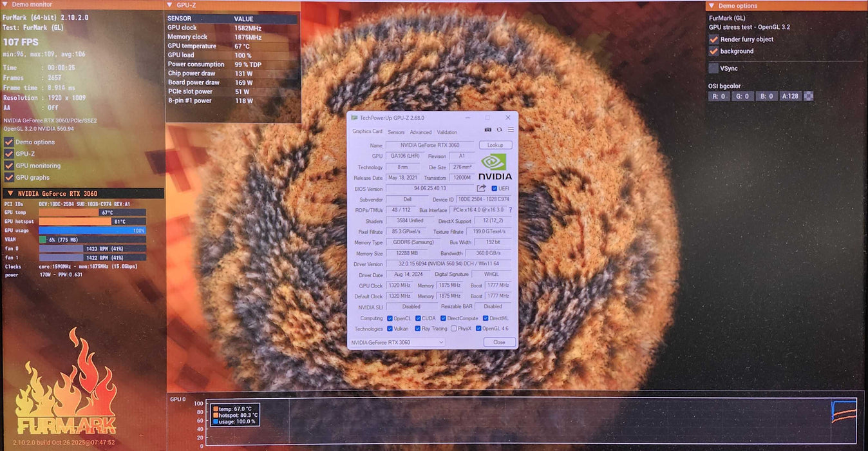Uncheck Demo options in Demo monitor
The width and height of the screenshot is (868, 451).
click(x=9, y=142)
